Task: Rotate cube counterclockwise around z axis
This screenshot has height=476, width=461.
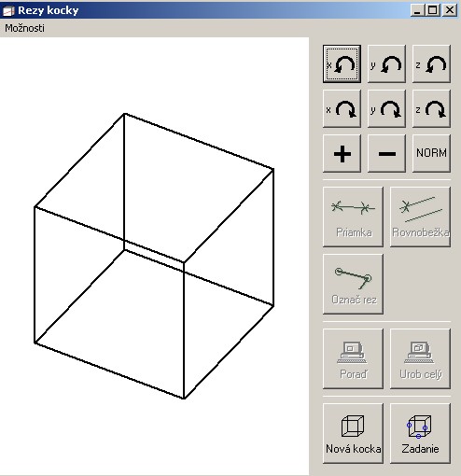Action: pyautogui.click(x=431, y=63)
